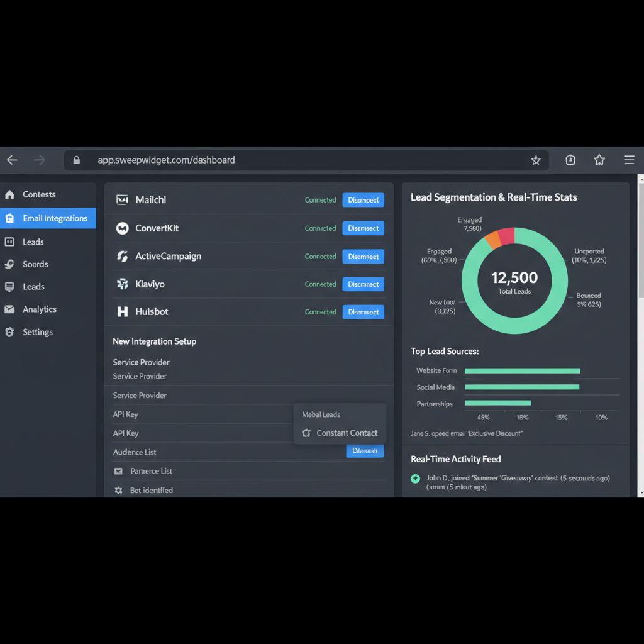Choose Constant Contact from dropdown list
644x644 pixels.
coord(347,433)
